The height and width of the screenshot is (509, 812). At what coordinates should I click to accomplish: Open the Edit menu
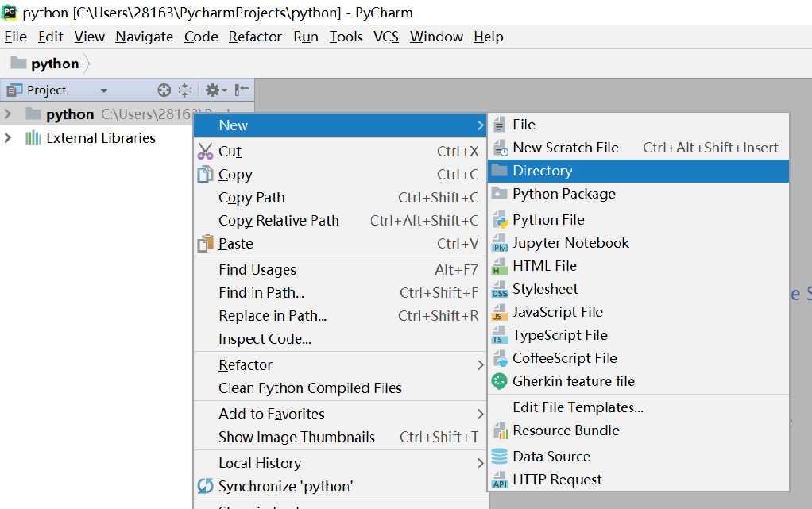click(x=50, y=37)
